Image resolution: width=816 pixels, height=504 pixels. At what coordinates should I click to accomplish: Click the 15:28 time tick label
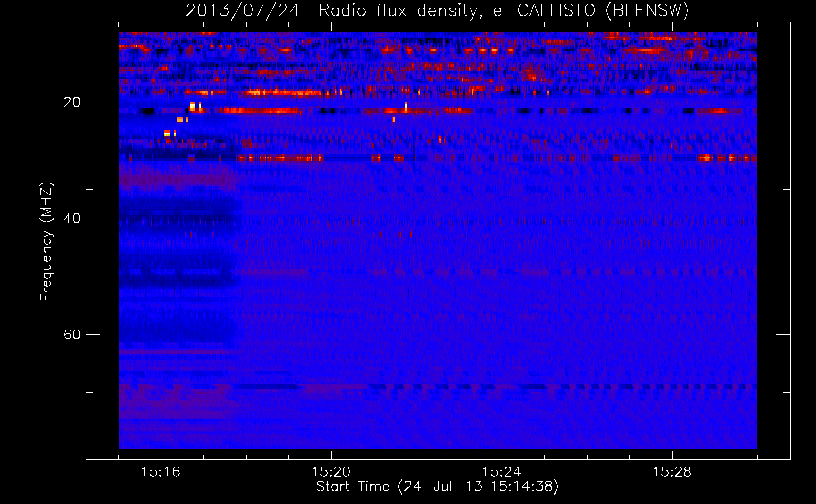672,472
